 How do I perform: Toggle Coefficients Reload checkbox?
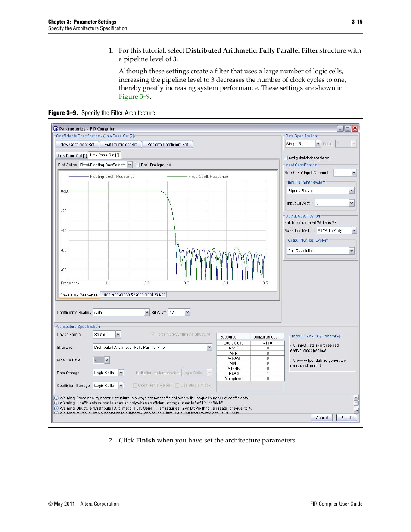click(135, 386)
